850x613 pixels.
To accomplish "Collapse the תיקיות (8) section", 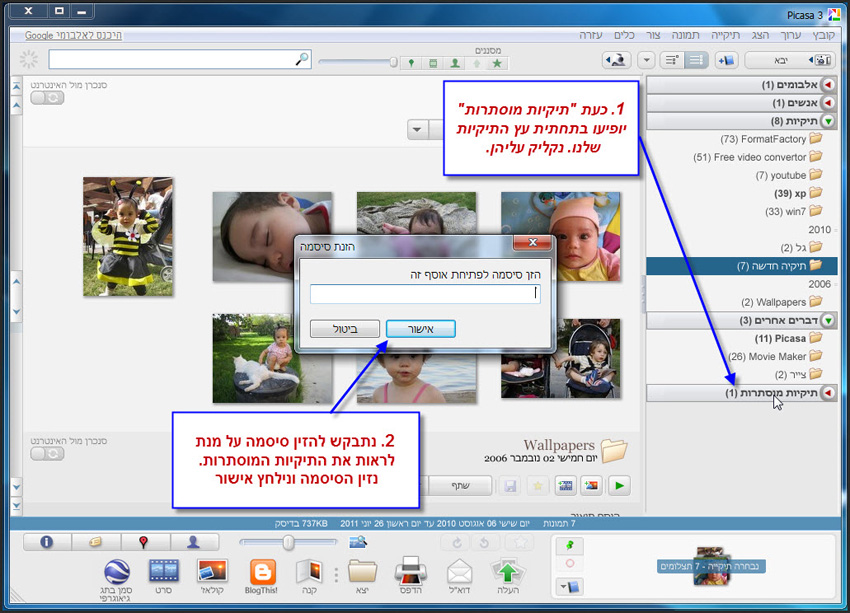I will click(828, 120).
